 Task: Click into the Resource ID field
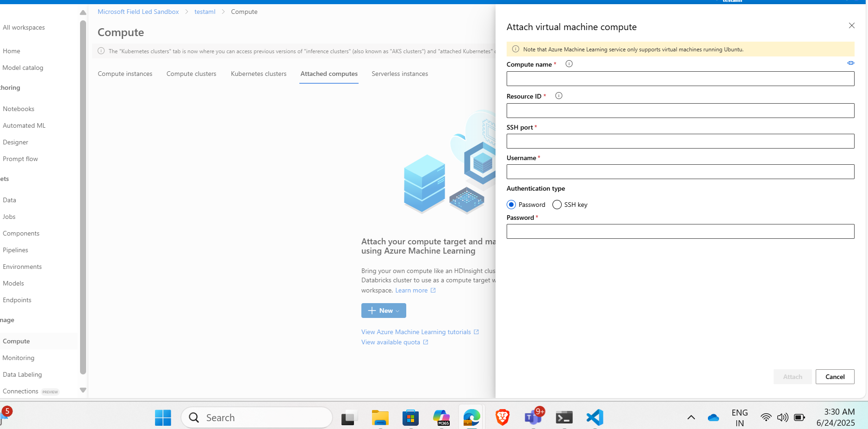[680, 111]
